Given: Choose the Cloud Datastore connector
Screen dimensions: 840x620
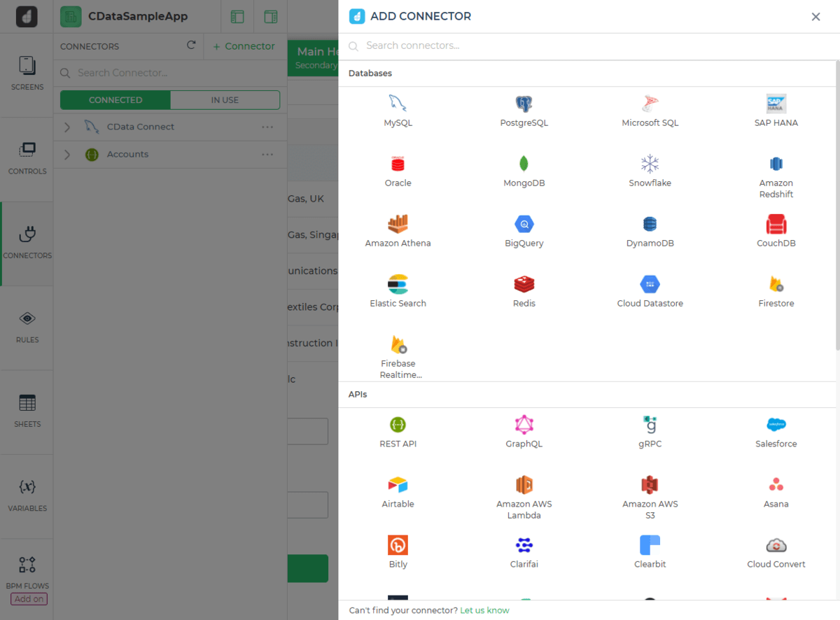Looking at the screenshot, I should point(650,292).
